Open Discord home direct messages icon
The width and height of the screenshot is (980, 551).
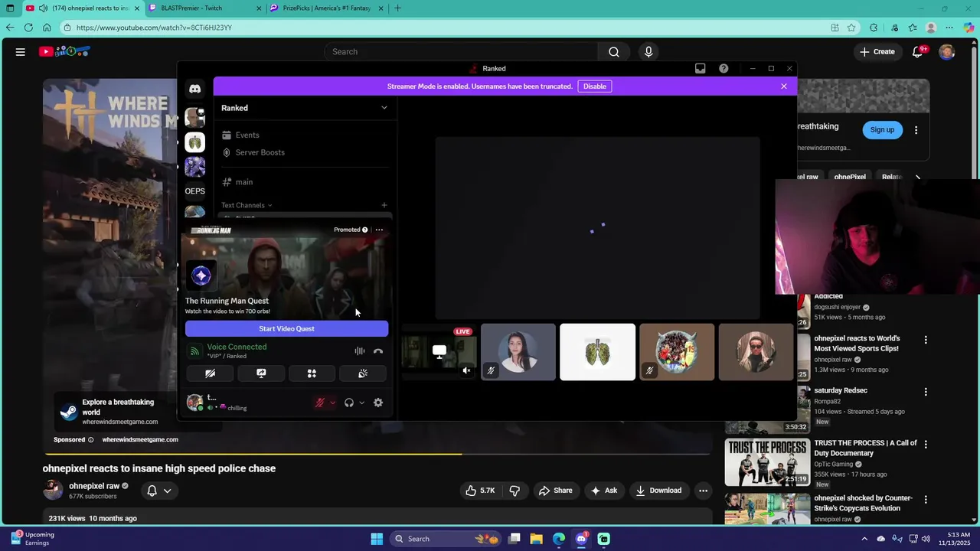(x=194, y=89)
